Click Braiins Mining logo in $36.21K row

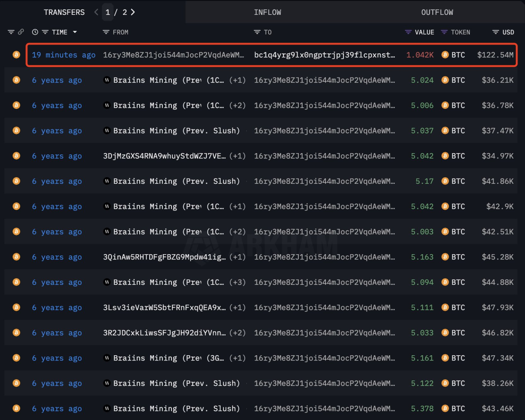point(107,80)
